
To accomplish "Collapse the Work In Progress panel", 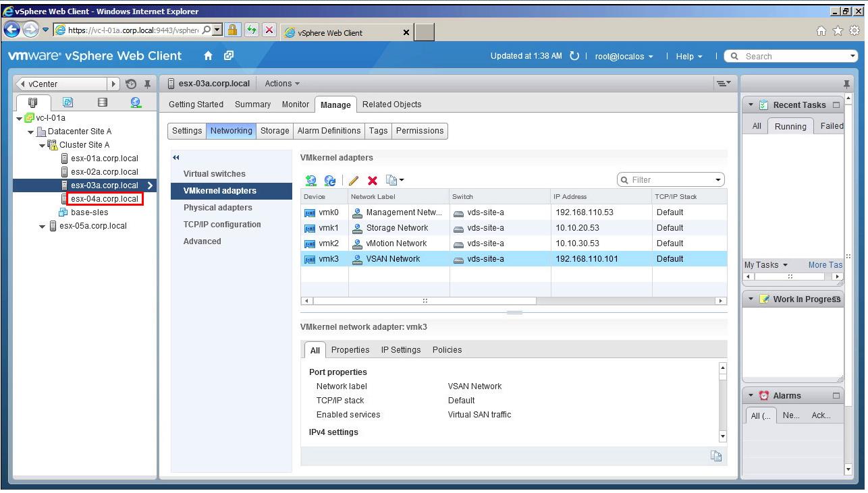I will (x=751, y=299).
